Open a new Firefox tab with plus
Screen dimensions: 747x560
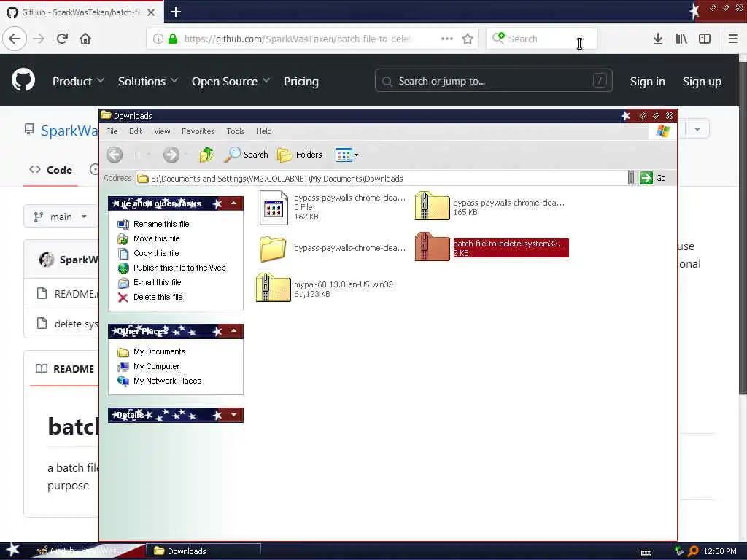(x=175, y=12)
